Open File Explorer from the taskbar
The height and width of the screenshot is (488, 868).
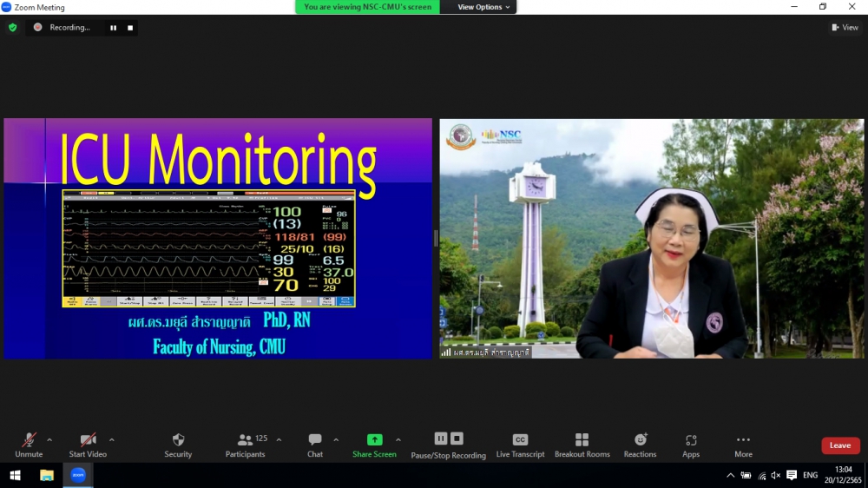point(47,475)
